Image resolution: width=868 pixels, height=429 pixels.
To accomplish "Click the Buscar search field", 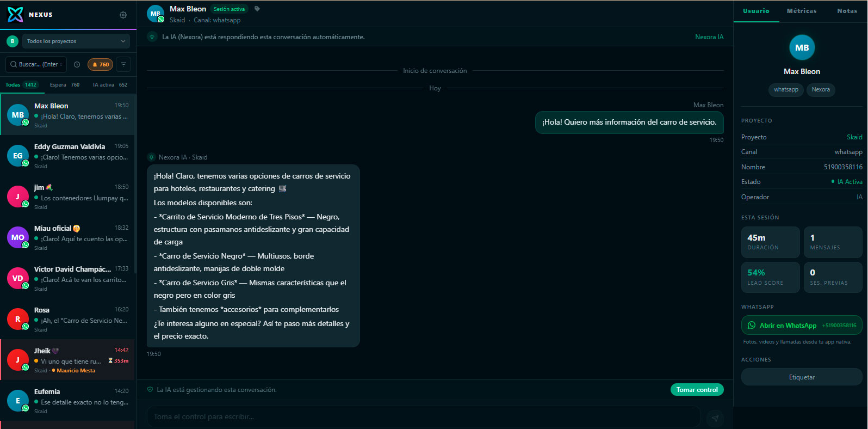I will coord(36,64).
